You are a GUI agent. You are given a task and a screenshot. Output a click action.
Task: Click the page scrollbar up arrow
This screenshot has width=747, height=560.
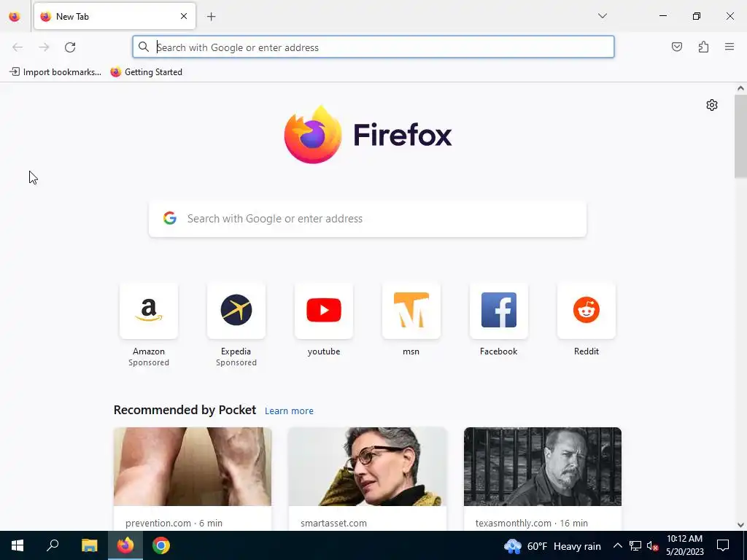click(740, 88)
